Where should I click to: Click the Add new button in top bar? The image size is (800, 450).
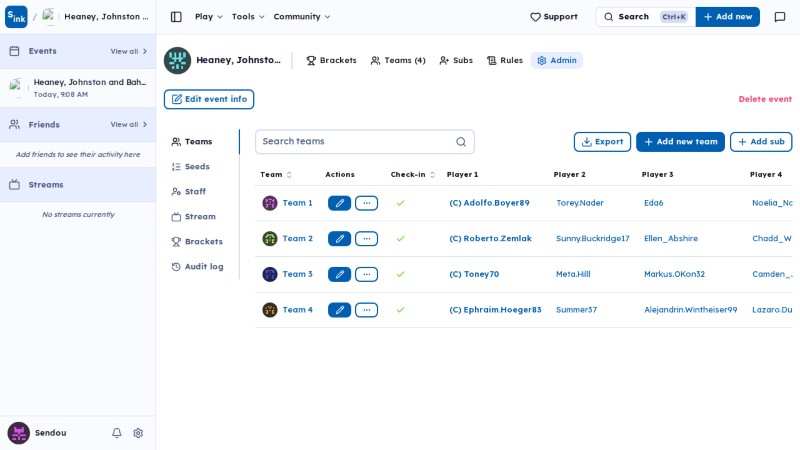click(728, 17)
